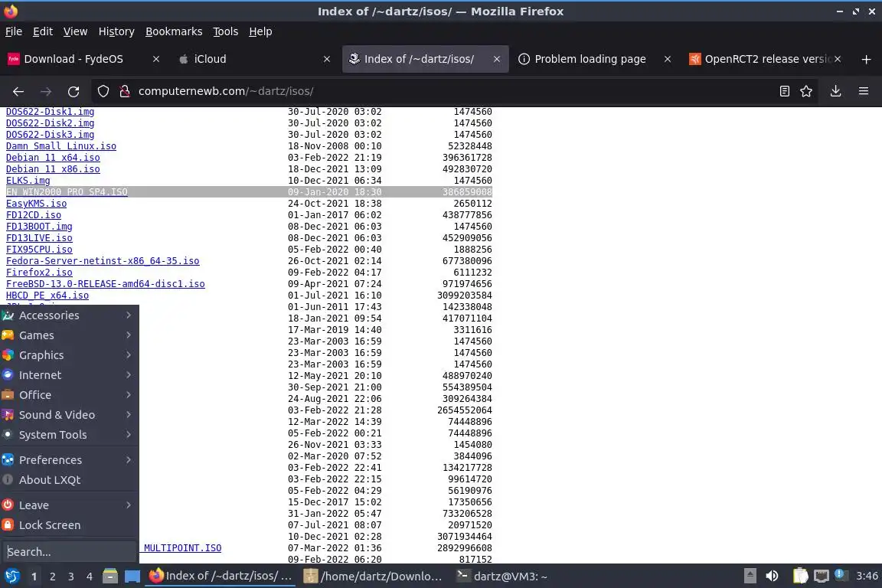Expand the Sound & Video submenu
This screenshot has height=588, width=882.
(69, 415)
